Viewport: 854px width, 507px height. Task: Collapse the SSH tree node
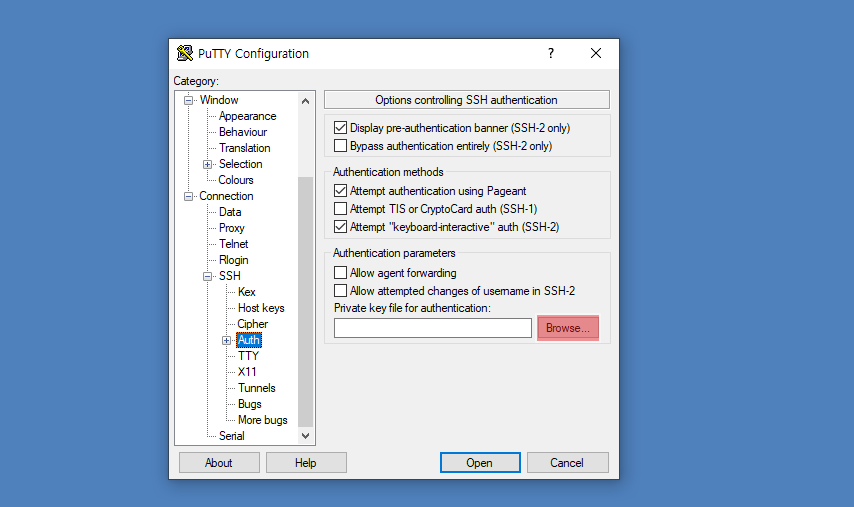tap(208, 277)
